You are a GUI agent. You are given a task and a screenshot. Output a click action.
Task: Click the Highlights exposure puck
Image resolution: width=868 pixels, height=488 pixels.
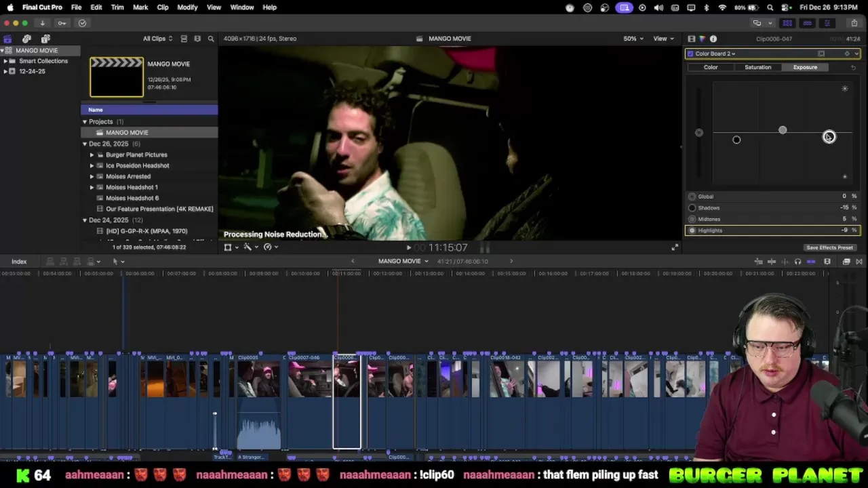829,137
